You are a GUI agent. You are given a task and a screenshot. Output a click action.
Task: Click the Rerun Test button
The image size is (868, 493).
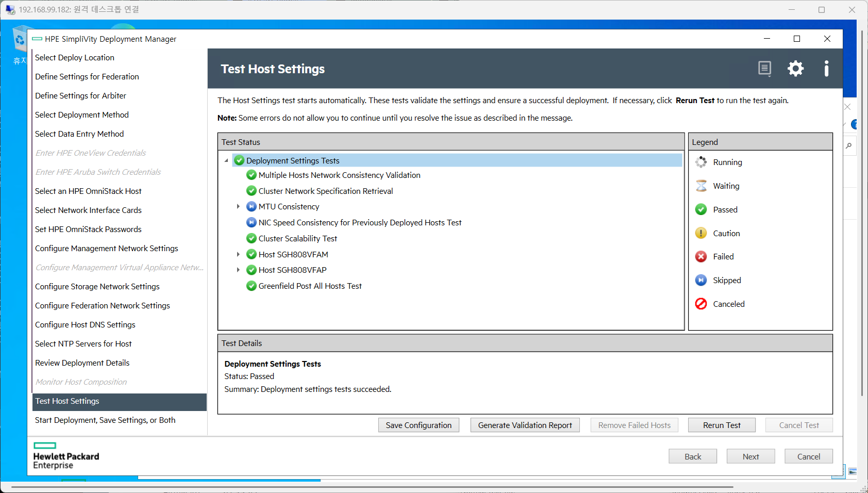click(722, 425)
